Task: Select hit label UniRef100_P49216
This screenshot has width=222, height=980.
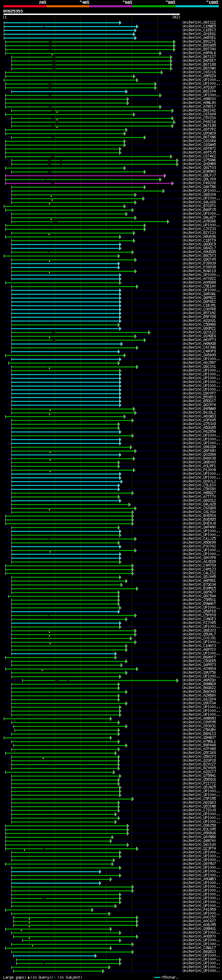Action: 199,122
